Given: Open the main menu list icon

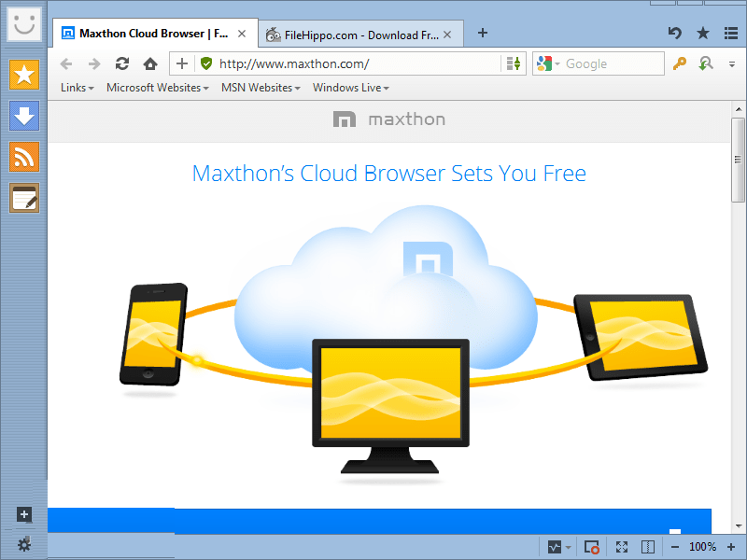Looking at the screenshot, I should point(731,33).
